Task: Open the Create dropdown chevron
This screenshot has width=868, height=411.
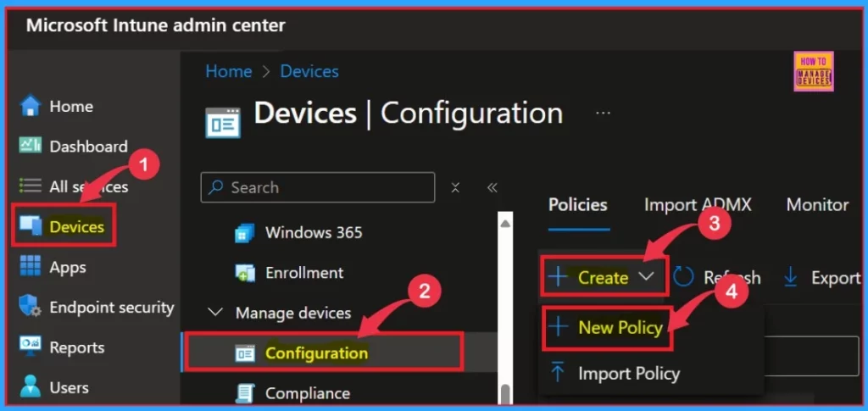Action: coord(647,276)
